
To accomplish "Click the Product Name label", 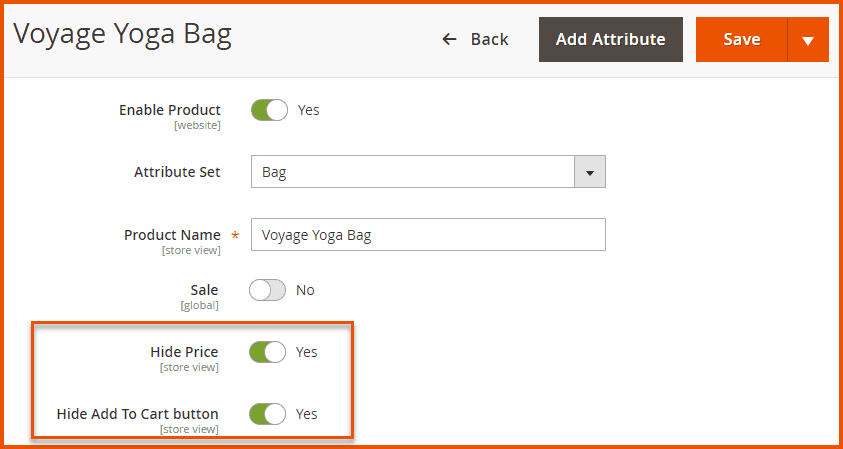I will (x=172, y=235).
